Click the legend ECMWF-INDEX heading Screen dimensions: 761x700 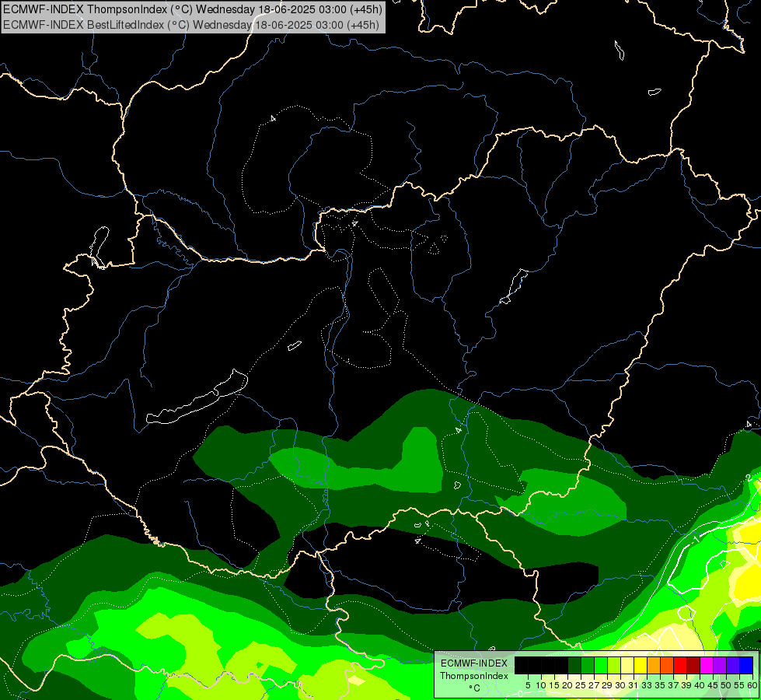[473, 663]
